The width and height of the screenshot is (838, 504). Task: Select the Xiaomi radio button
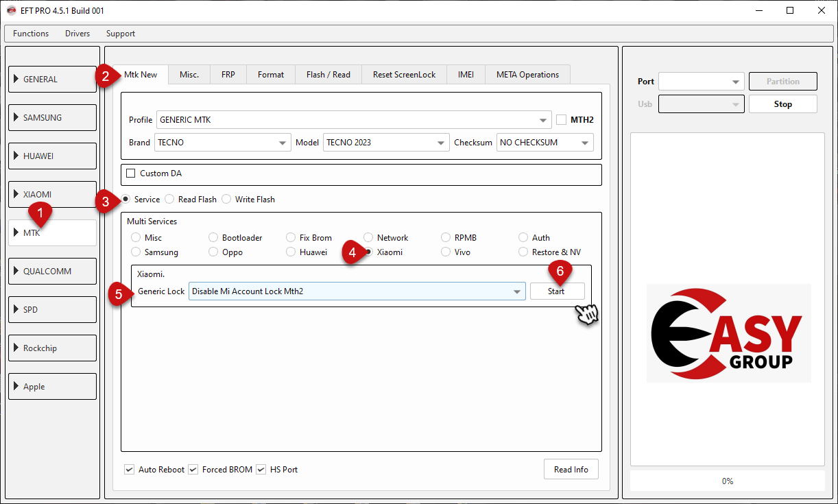click(x=368, y=252)
